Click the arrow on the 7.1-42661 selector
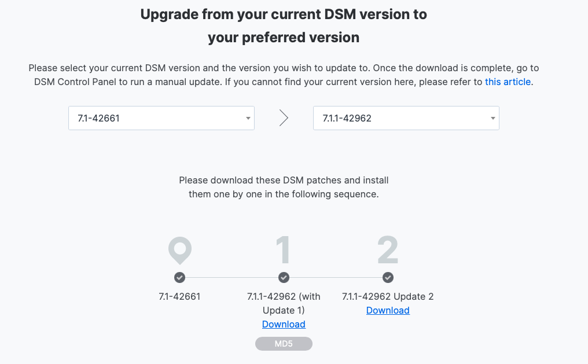This screenshot has height=364, width=588. click(248, 119)
